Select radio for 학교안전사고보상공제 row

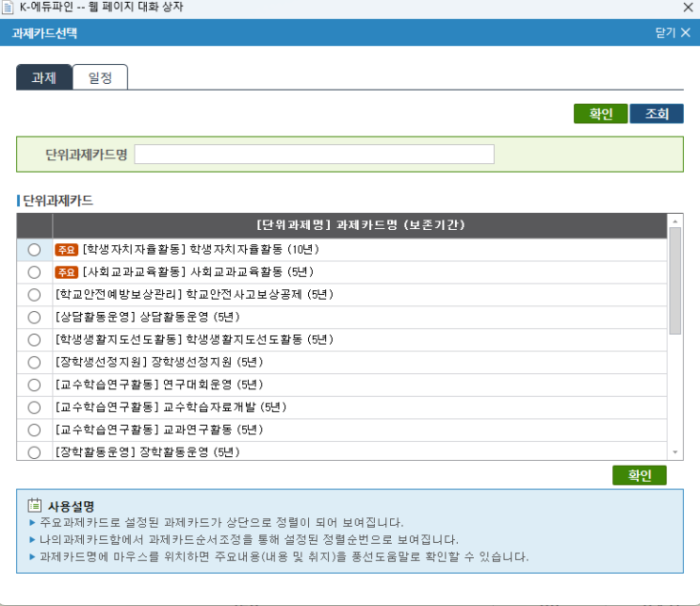[34, 295]
